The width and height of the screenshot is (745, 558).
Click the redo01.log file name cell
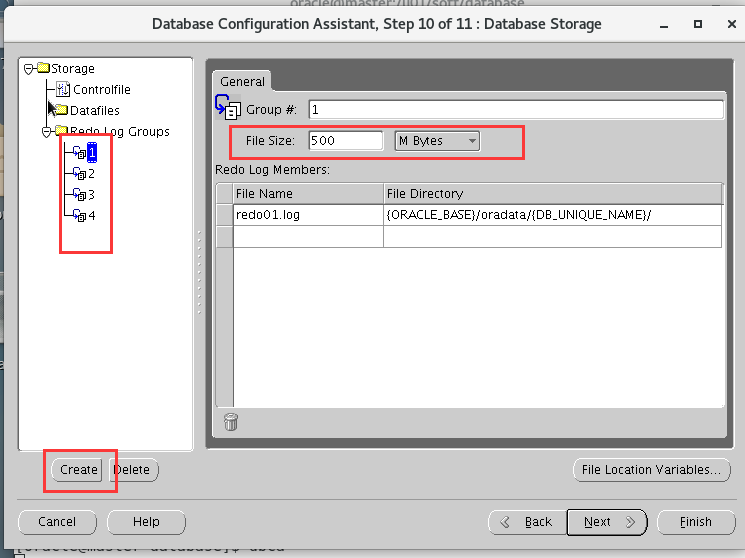tap(308, 215)
